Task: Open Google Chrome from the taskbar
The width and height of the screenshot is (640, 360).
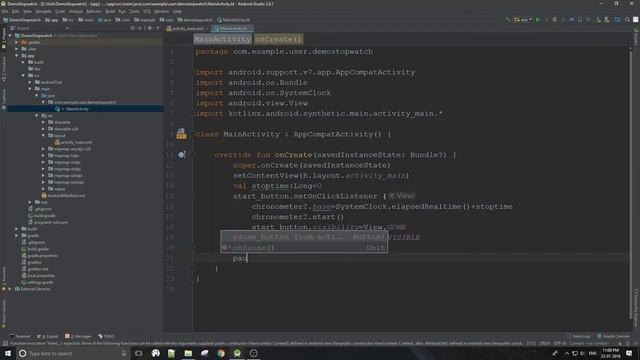Action: click(221, 353)
